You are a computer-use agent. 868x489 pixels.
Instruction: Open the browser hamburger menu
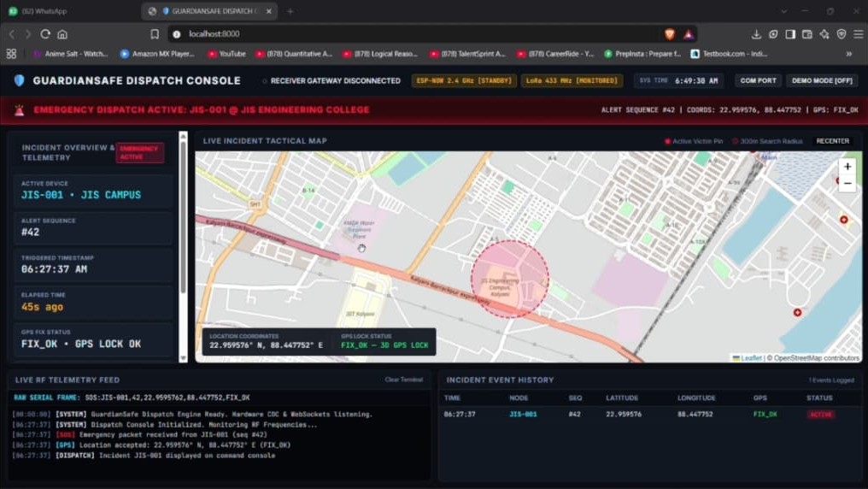click(x=858, y=34)
